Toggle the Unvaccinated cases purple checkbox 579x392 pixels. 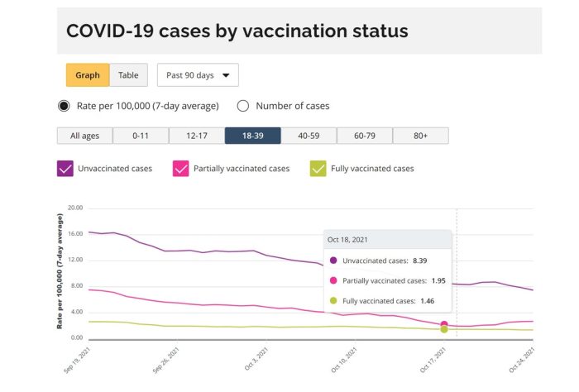click(65, 169)
